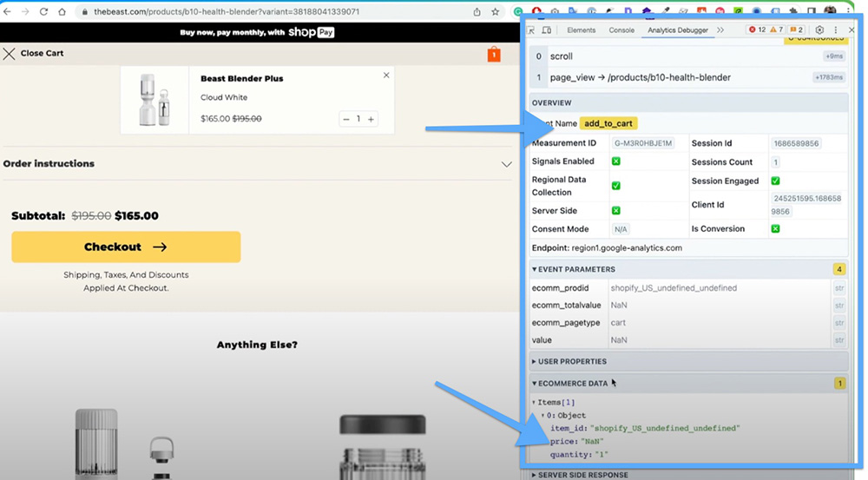
Task: Click the Beast Blender Plus product title
Action: [x=242, y=79]
